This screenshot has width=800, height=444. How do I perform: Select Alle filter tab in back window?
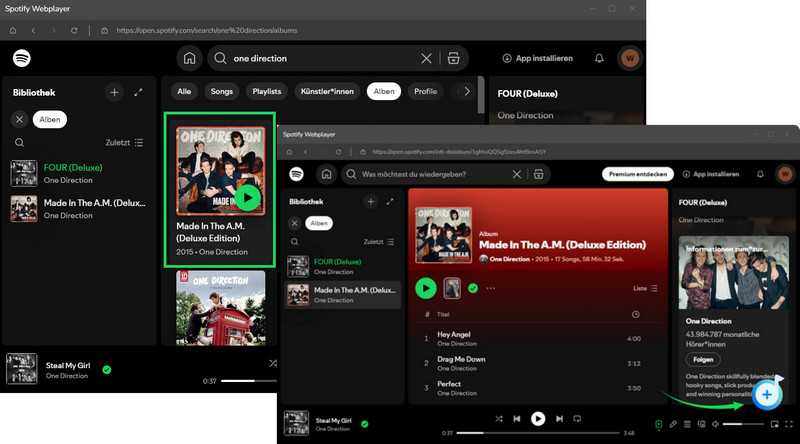184,91
